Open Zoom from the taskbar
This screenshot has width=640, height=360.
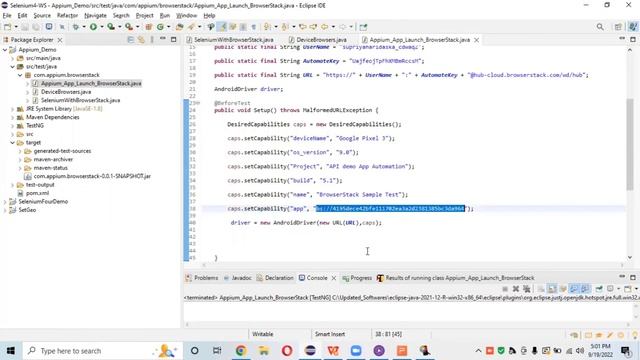(x=356, y=351)
